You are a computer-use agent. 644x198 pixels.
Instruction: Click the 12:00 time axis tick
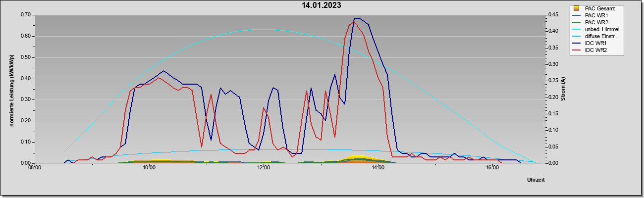264,168
